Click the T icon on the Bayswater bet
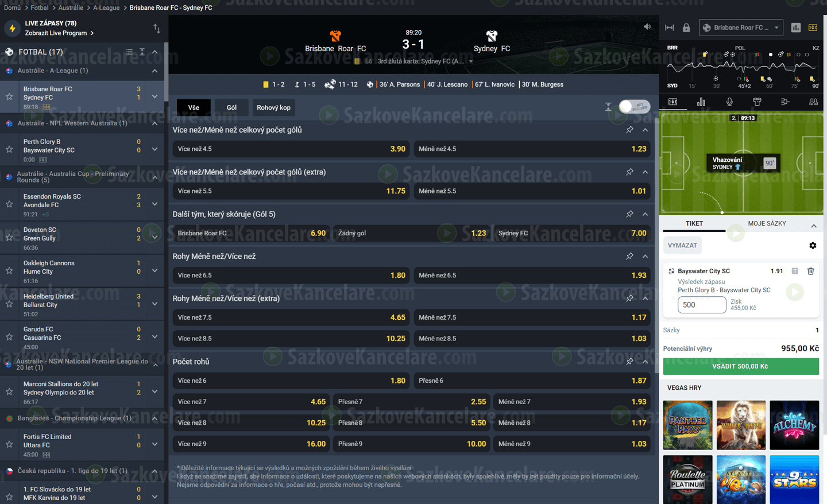This screenshot has height=504, width=827. click(795, 271)
